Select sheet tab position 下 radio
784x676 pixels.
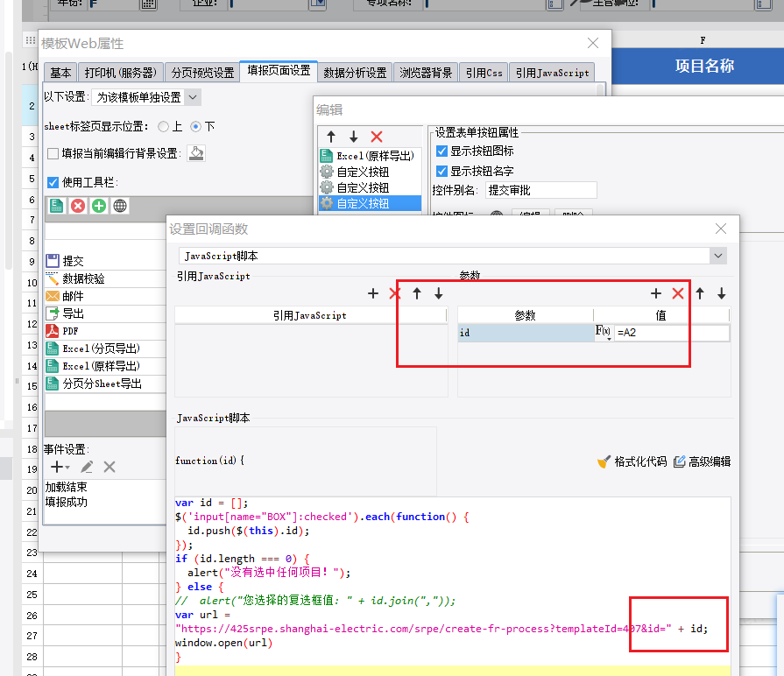(x=196, y=127)
